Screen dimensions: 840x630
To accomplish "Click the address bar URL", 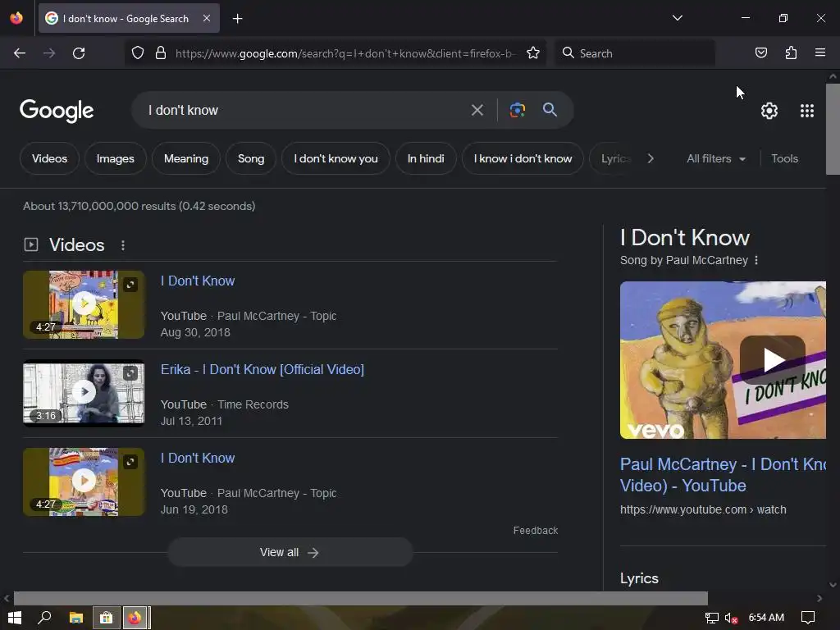I will 345,53.
